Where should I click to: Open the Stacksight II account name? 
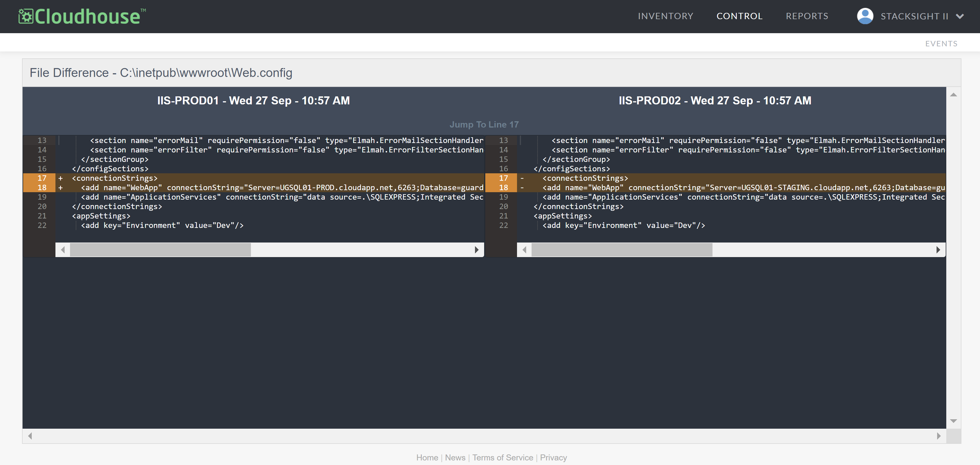coord(914,16)
